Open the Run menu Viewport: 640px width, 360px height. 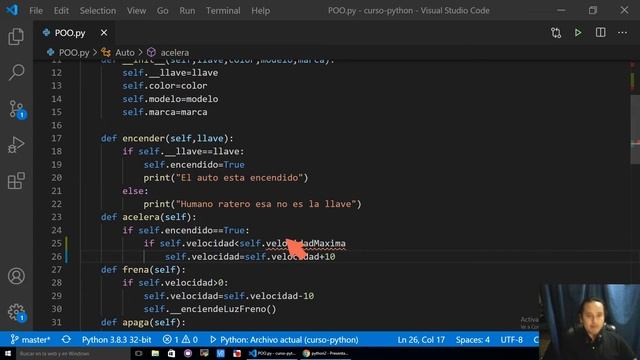point(187,11)
